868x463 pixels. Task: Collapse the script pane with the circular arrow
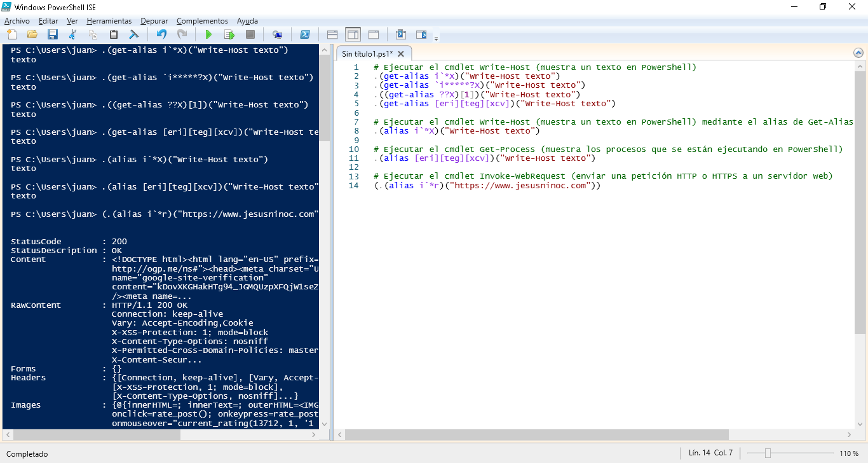pos(859,53)
